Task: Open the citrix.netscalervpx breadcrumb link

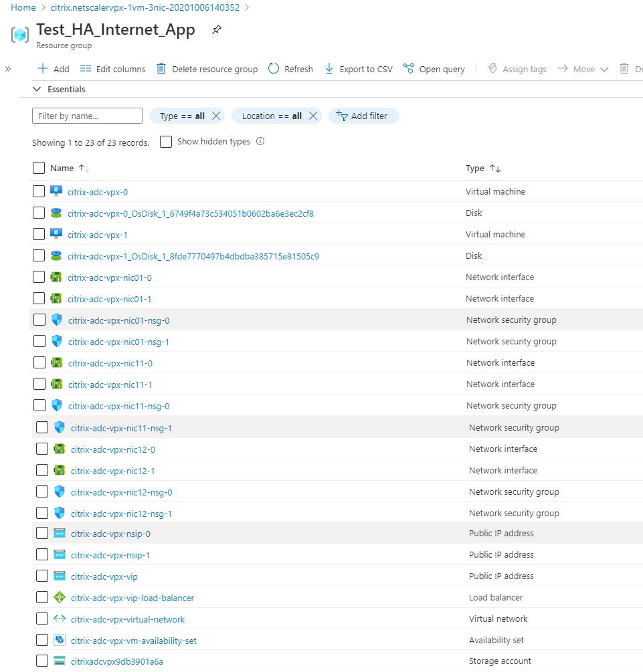Action: (145, 7)
